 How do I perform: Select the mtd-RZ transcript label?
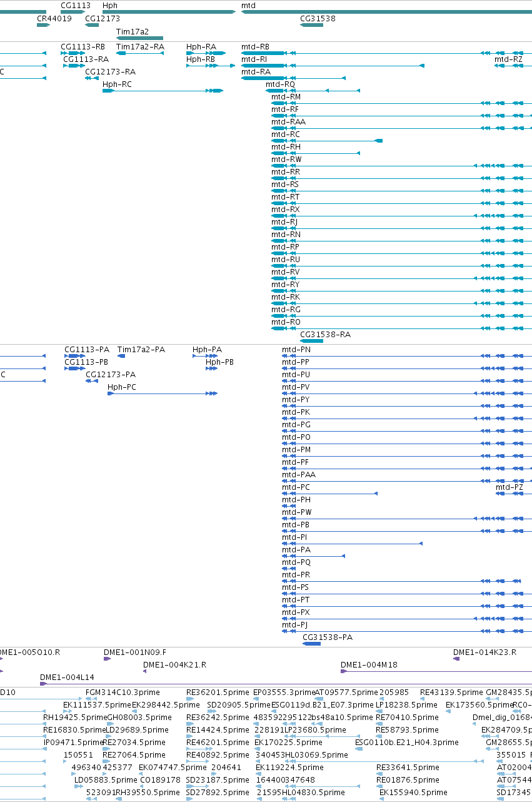(508, 59)
